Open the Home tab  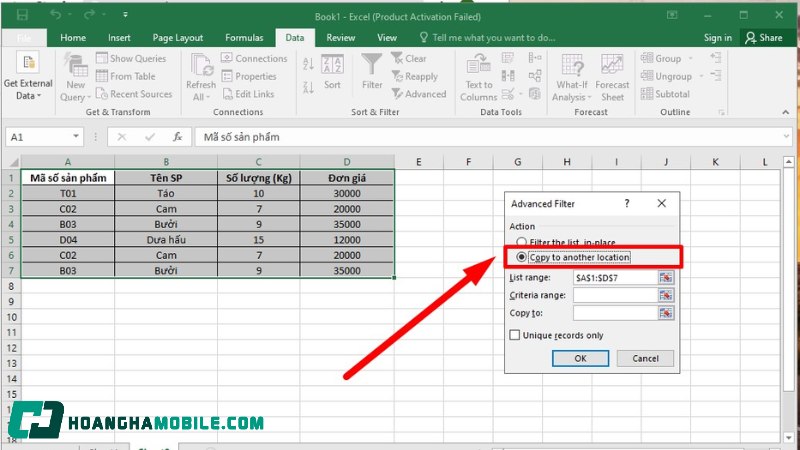[73, 38]
